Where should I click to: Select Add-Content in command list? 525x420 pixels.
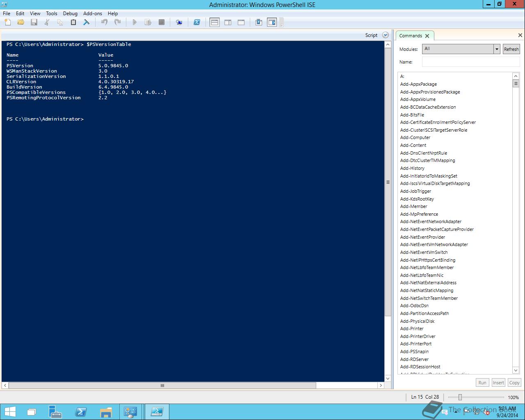coord(413,145)
